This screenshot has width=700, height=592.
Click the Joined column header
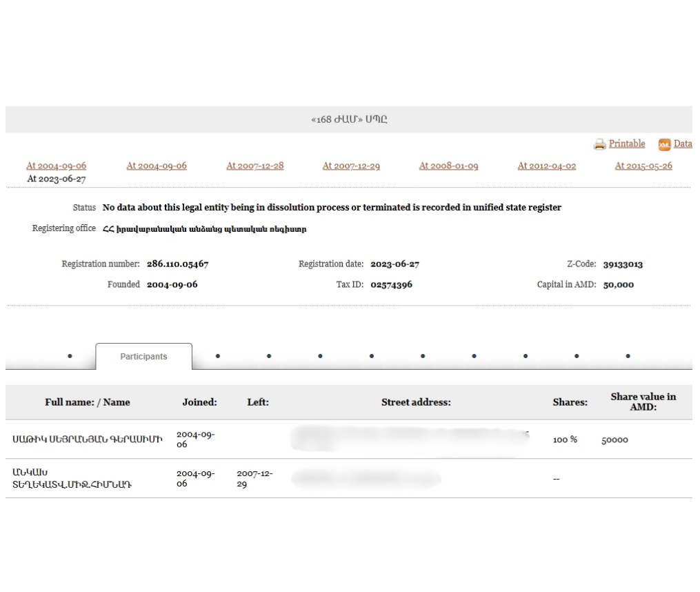coord(199,402)
